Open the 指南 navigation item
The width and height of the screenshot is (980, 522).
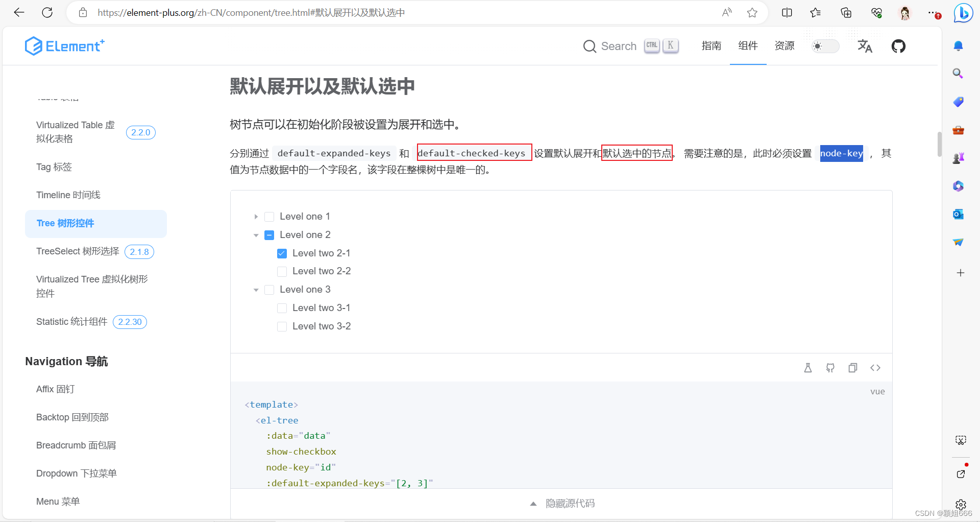point(711,46)
